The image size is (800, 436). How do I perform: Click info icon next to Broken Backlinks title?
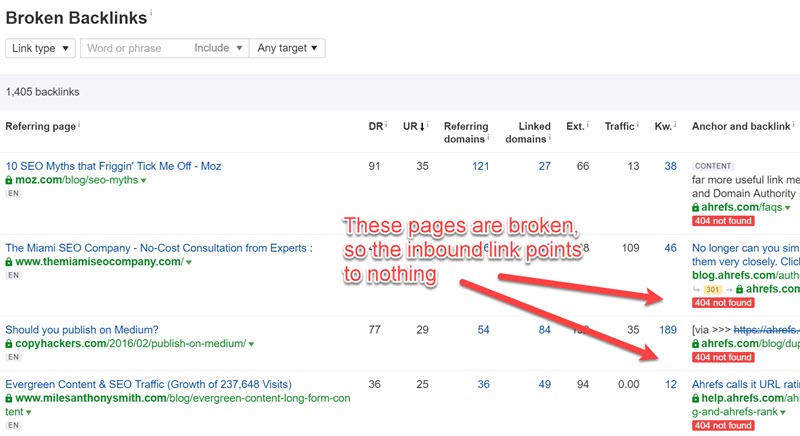(151, 12)
